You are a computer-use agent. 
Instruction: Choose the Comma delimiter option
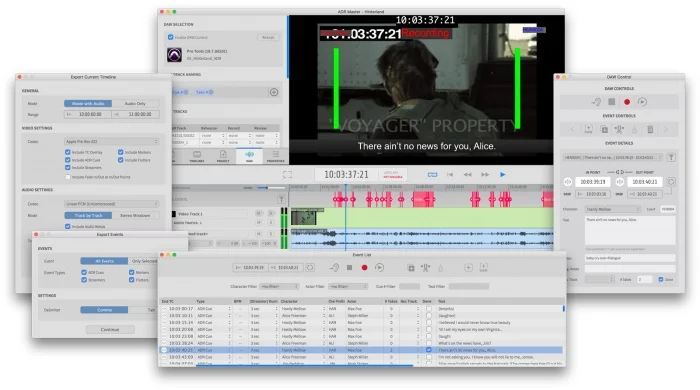(104, 310)
